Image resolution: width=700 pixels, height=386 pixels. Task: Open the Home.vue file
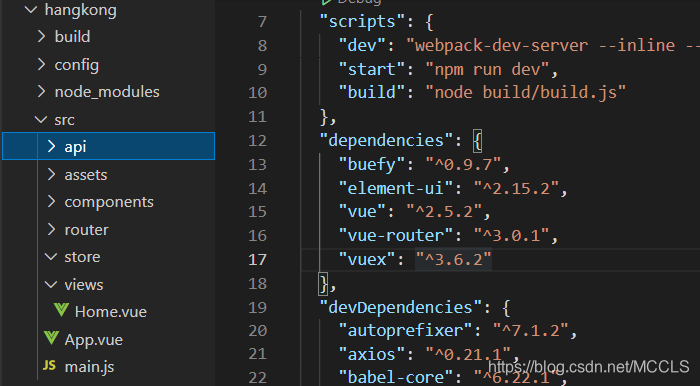[111, 312]
